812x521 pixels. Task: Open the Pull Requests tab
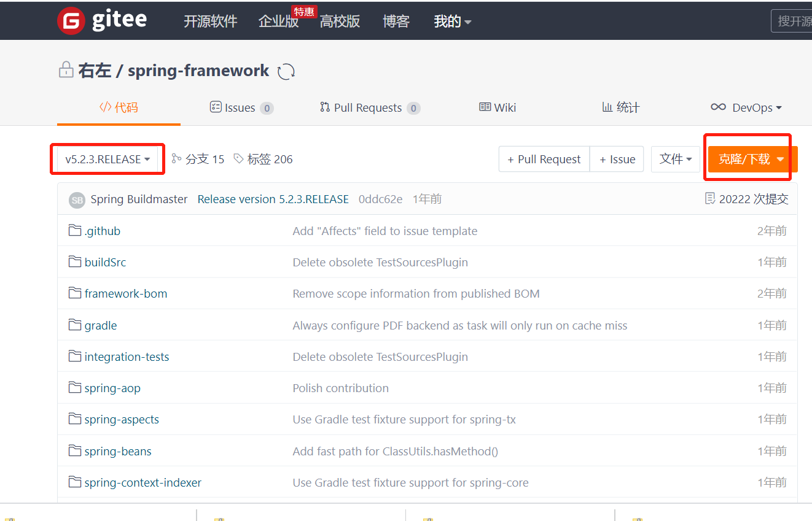point(370,107)
